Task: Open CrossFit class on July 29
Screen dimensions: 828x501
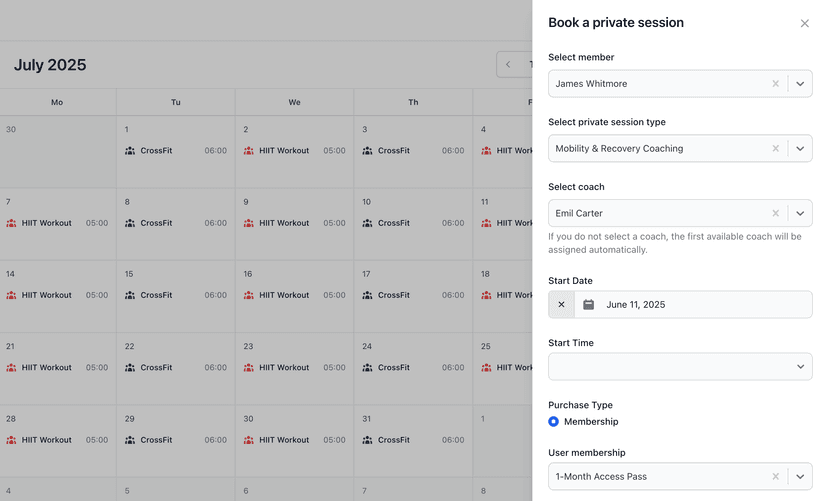Action: pyautogui.click(x=176, y=440)
